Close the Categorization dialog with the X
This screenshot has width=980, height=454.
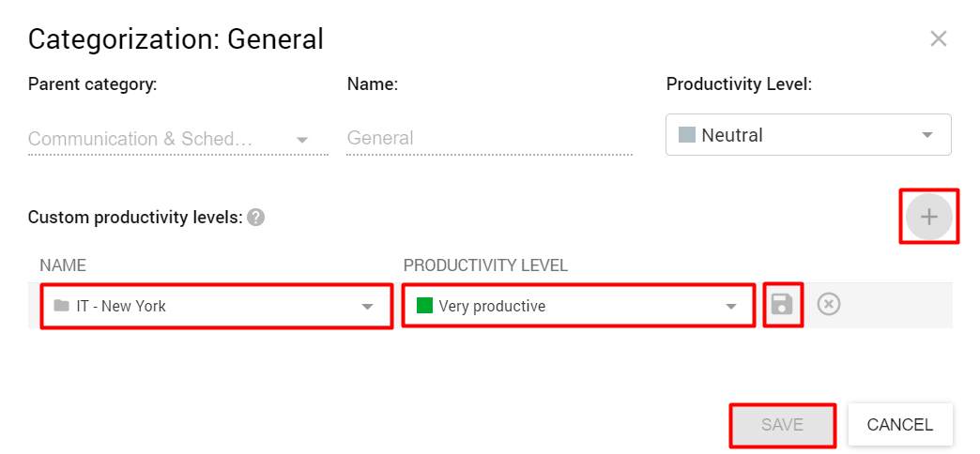tap(938, 38)
